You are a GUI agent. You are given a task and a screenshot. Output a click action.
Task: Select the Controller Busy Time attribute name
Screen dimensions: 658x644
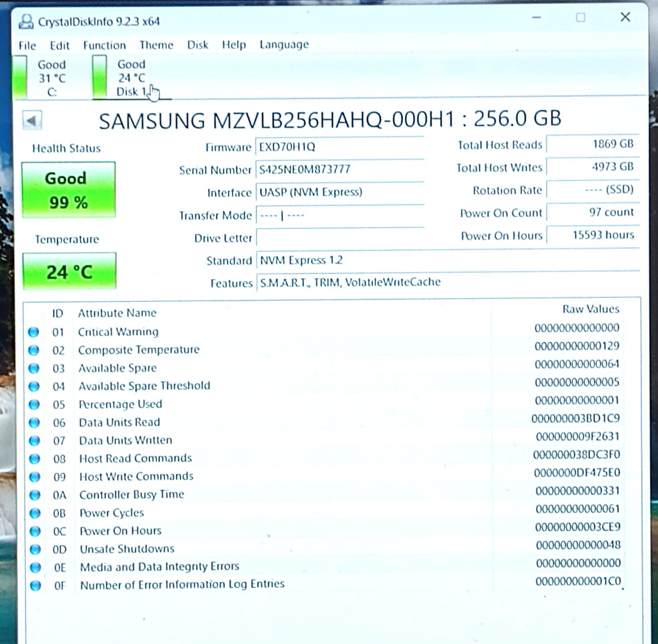132,494
